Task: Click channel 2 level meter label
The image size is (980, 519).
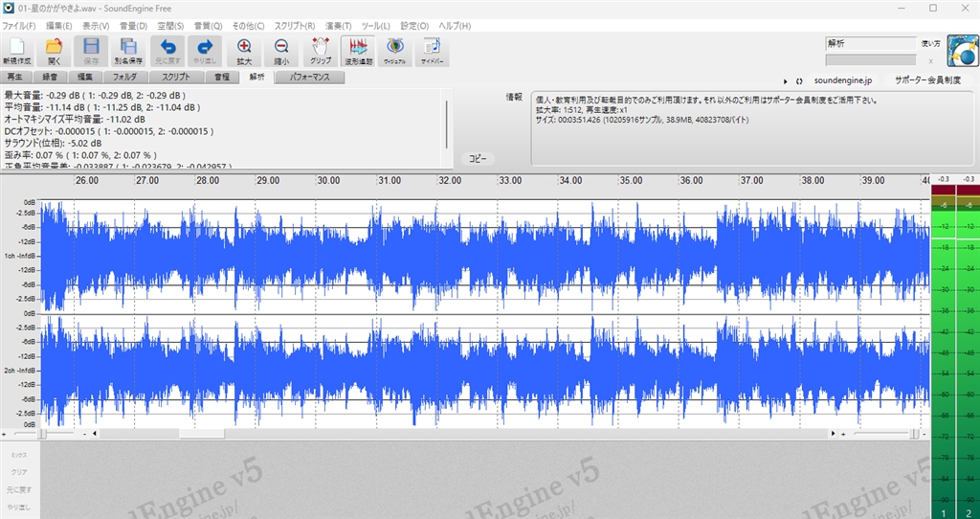Action: click(x=969, y=513)
